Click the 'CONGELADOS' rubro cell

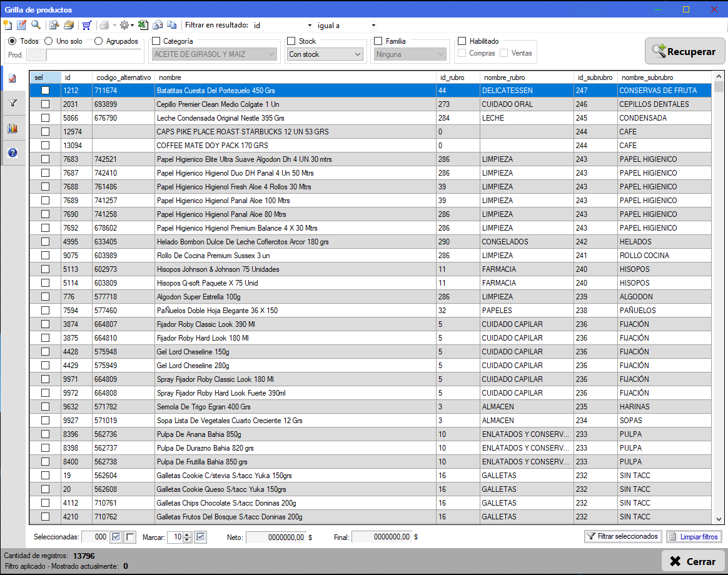coord(527,242)
